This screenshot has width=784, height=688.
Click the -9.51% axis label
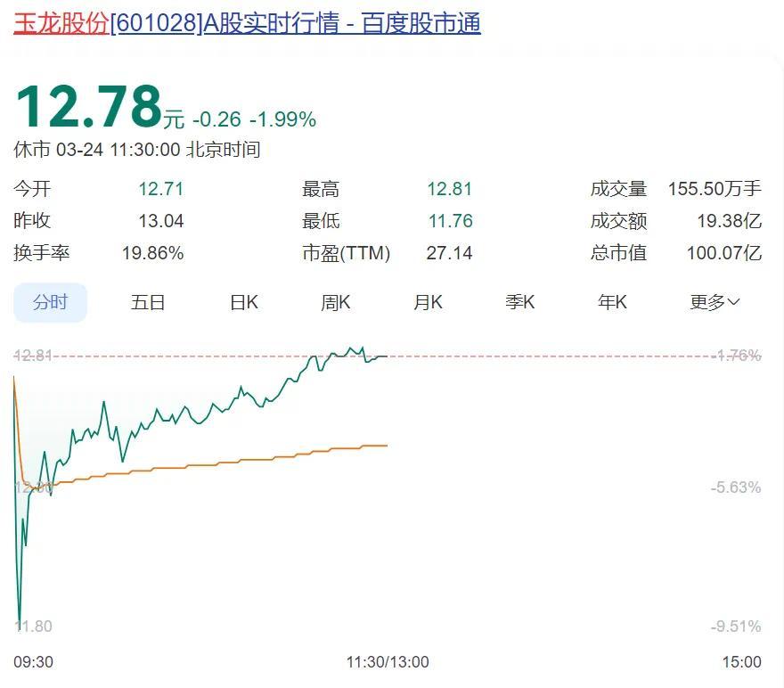click(736, 626)
